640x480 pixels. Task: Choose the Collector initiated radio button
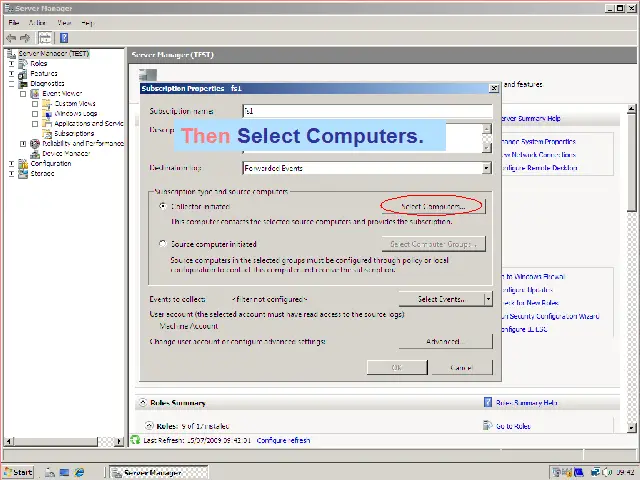[x=163, y=206]
